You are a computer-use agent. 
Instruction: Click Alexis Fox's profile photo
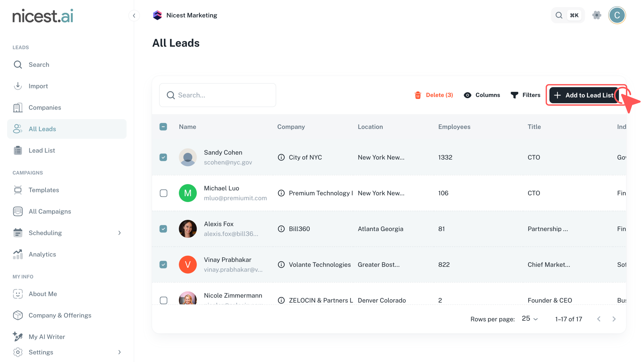click(x=188, y=229)
